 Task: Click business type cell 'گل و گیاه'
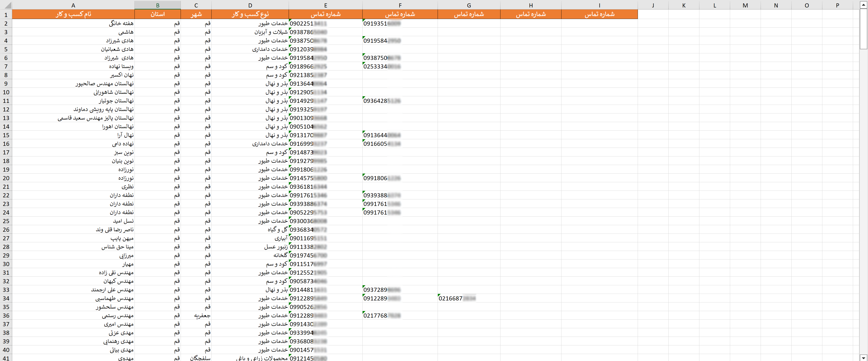[x=250, y=229]
